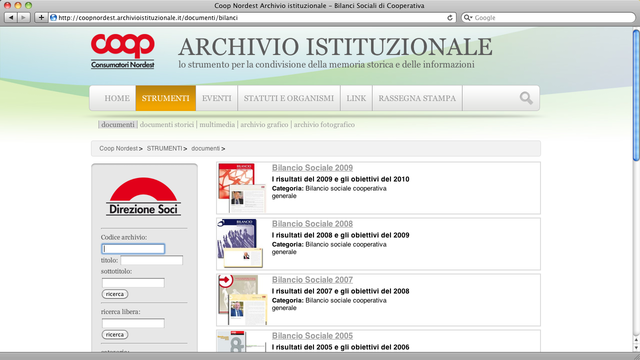Reload the page using the refresh icon
The height and width of the screenshot is (360, 640).
449,18
